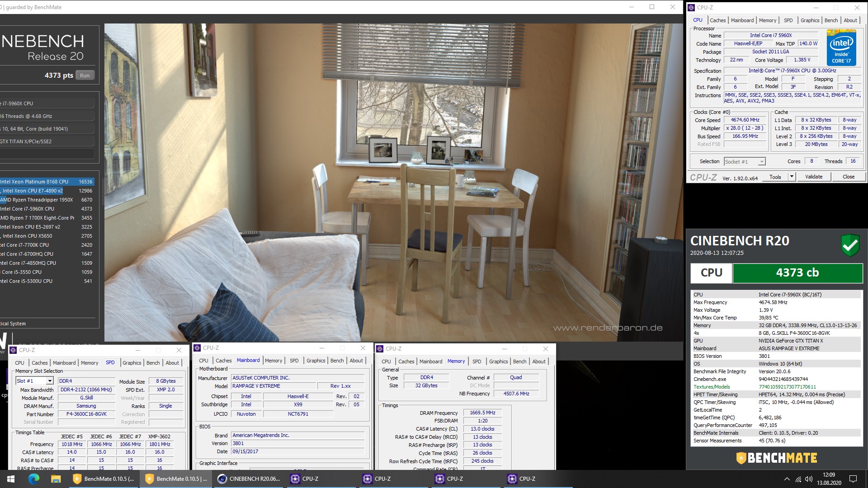Open SPD tab in Memory CPU-Z window
Viewport: 868px width, 488px height.
click(476, 361)
